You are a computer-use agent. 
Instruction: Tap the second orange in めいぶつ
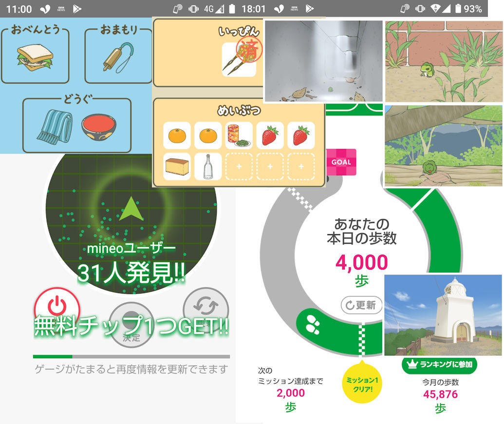point(208,135)
